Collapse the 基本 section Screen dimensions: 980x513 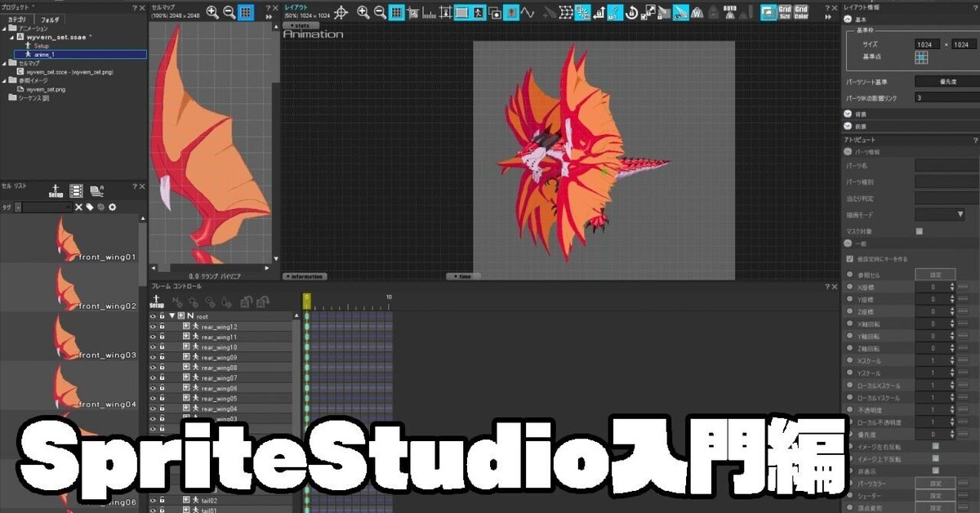pyautogui.click(x=848, y=19)
